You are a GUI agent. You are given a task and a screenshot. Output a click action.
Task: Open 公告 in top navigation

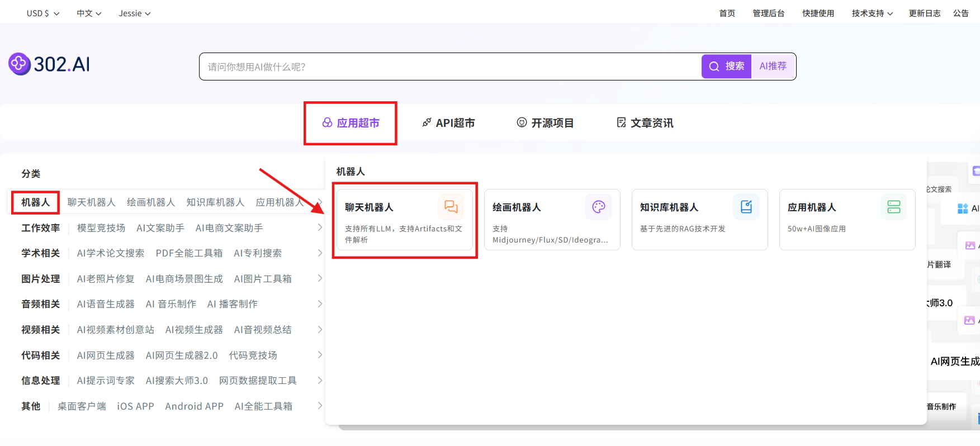961,13
